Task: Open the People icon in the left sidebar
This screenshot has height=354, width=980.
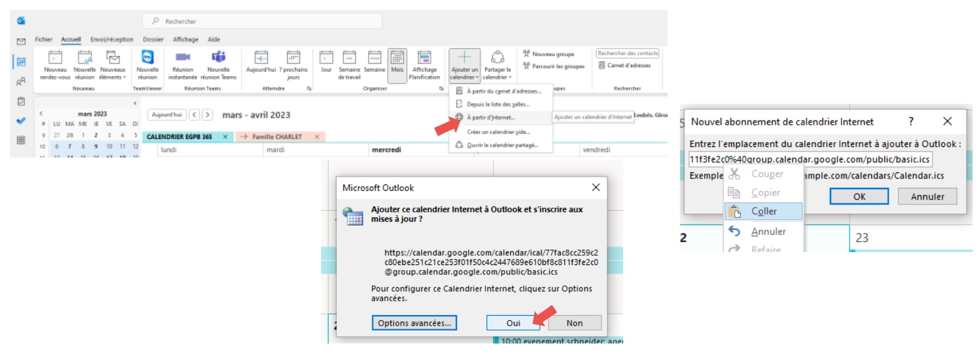Action: pyautogui.click(x=21, y=82)
